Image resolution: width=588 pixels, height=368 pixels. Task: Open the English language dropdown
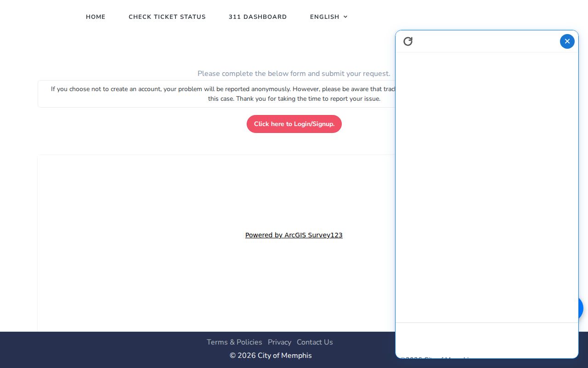(329, 17)
